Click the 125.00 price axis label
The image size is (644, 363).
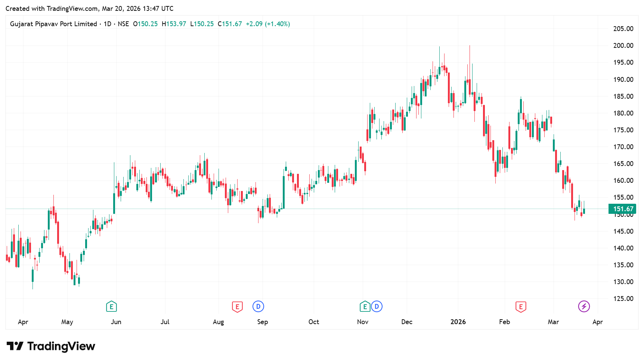click(x=623, y=299)
